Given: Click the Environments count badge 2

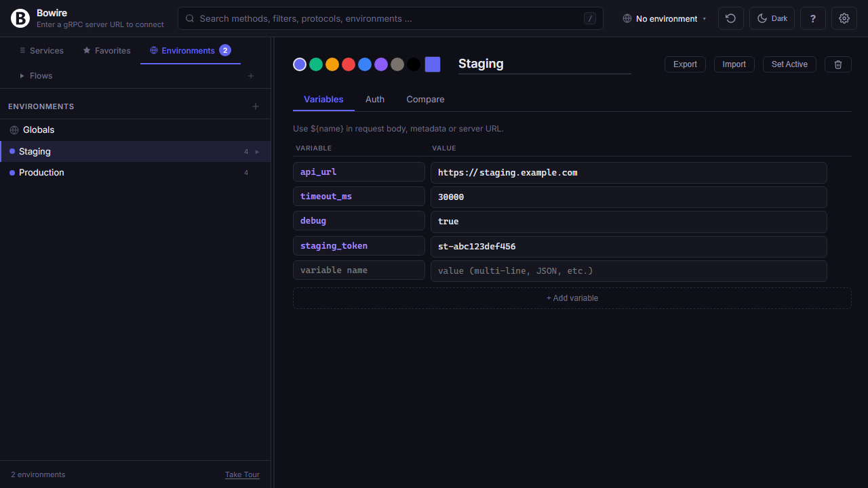Looking at the screenshot, I should click(225, 50).
